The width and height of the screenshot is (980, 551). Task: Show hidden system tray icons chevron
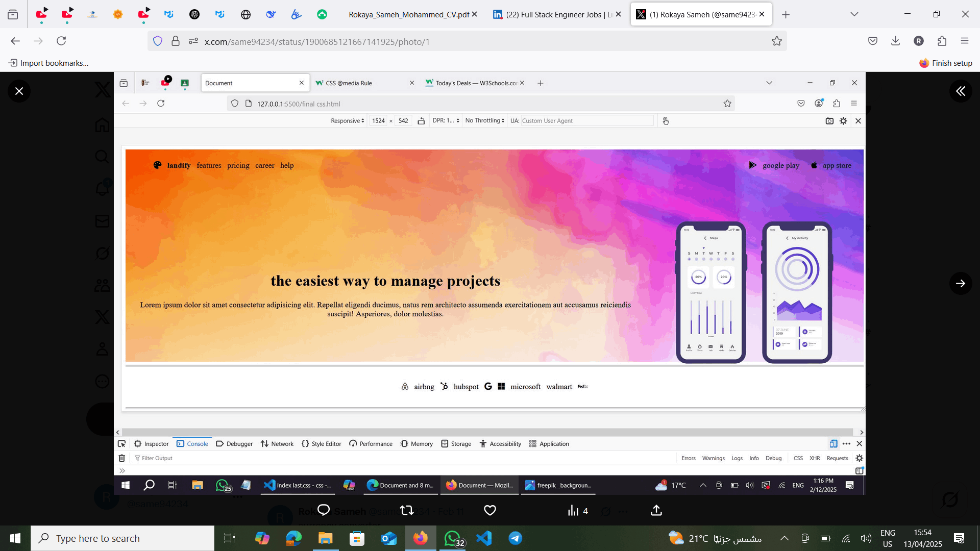(x=785, y=538)
